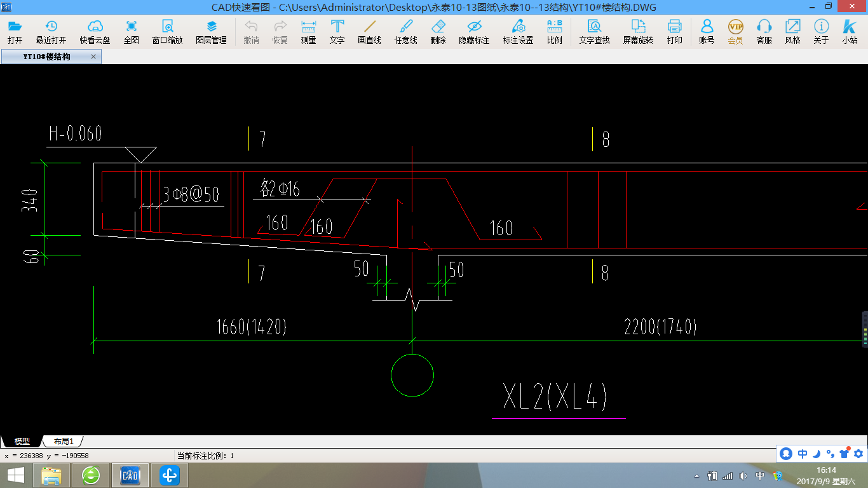The height and width of the screenshot is (488, 868).
Task: Open 快看云盘 cloud disk
Action: pos(95,32)
